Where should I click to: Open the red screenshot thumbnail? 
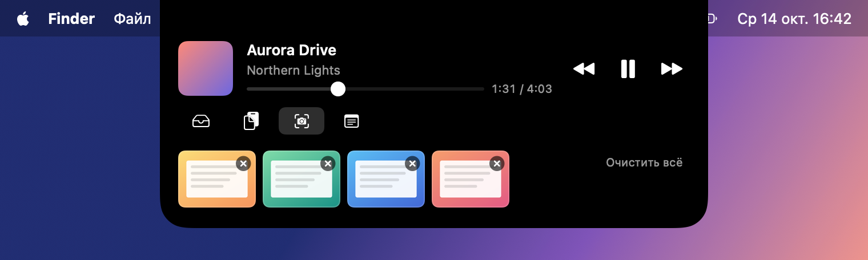click(471, 179)
